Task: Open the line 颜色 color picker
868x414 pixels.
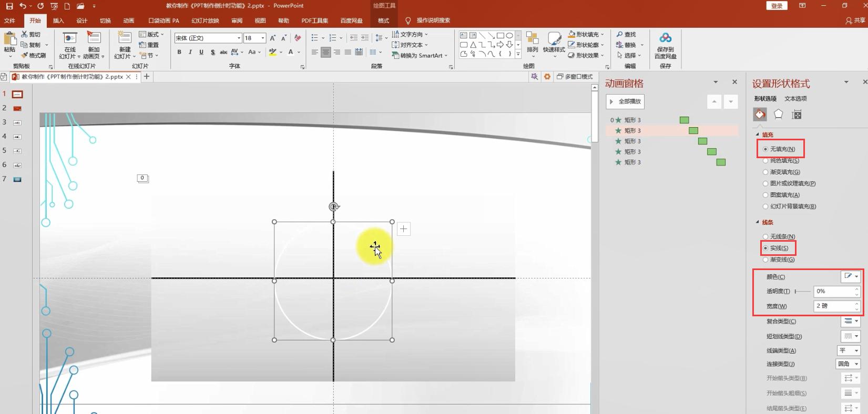Action: 850,276
